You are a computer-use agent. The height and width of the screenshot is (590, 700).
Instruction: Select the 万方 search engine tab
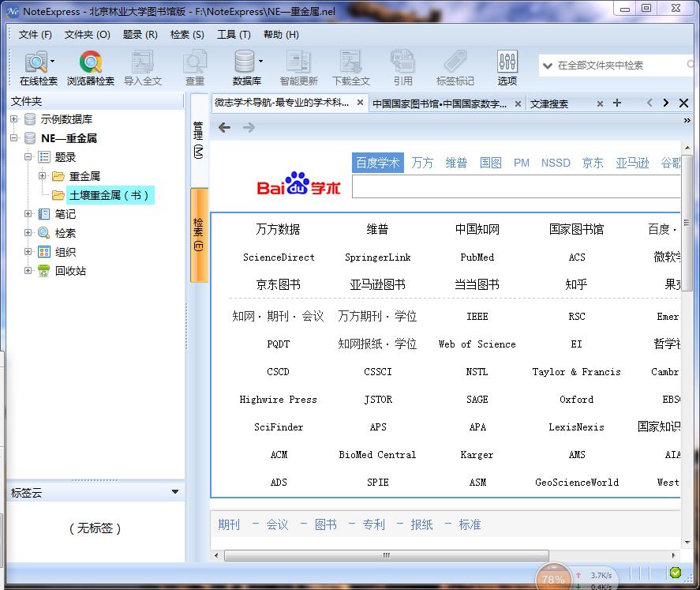point(422,163)
